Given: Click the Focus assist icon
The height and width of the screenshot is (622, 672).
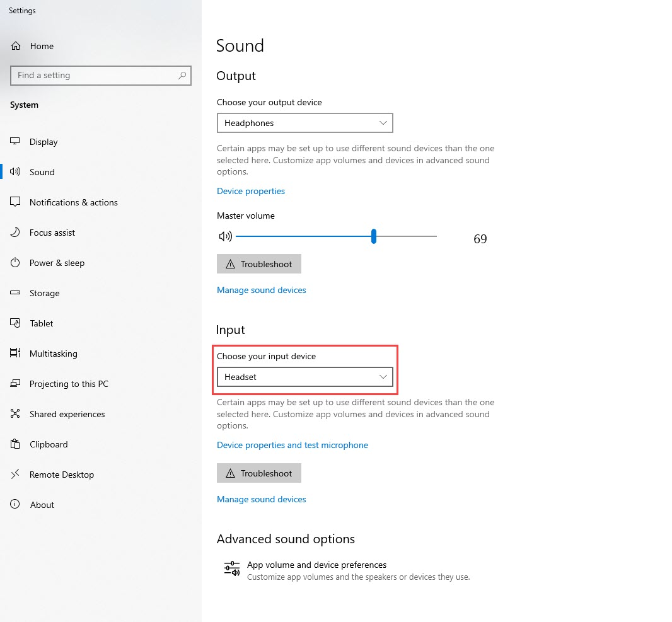Looking at the screenshot, I should (14, 233).
